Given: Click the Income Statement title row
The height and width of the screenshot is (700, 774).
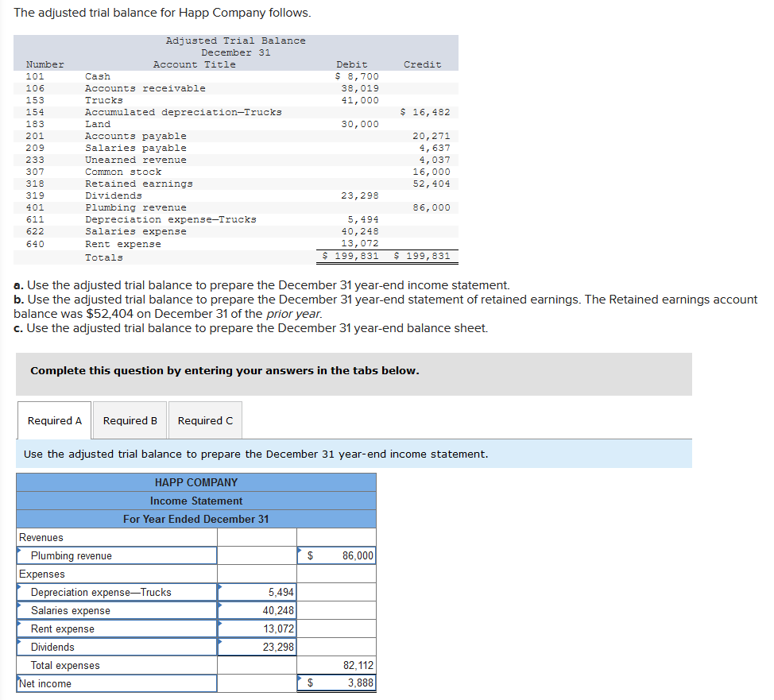Looking at the screenshot, I should pos(196,501).
